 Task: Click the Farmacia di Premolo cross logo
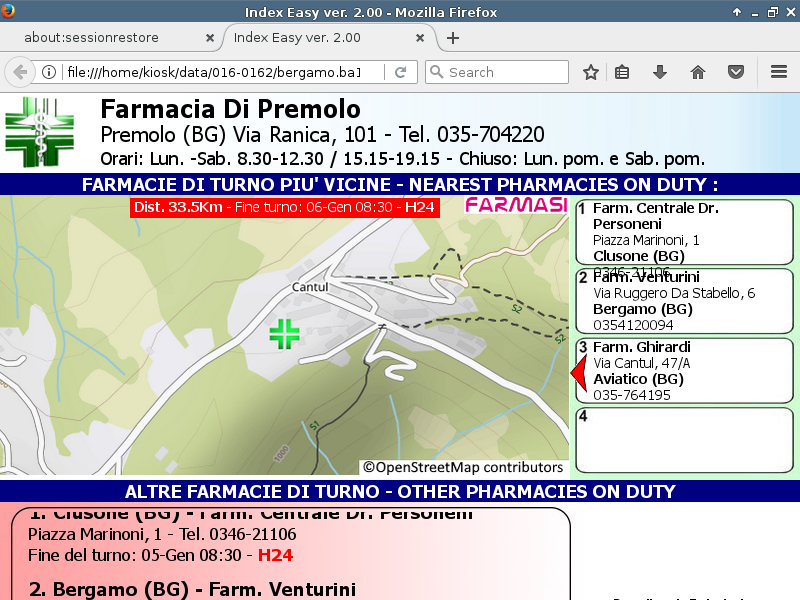[39, 131]
